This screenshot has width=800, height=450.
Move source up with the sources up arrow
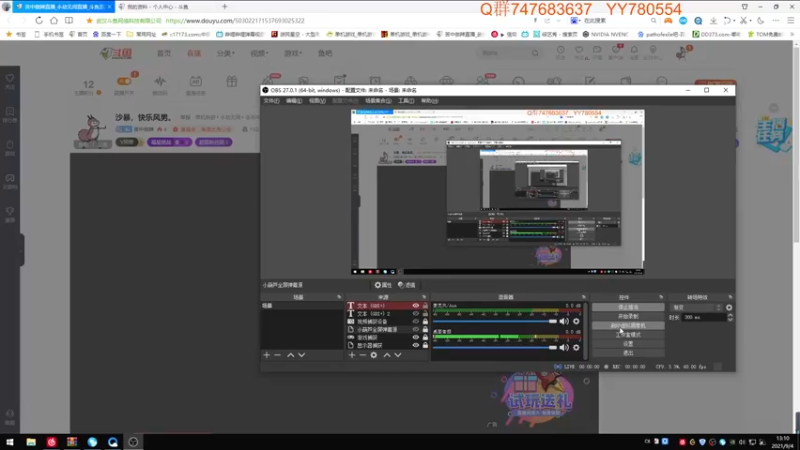[x=387, y=355]
